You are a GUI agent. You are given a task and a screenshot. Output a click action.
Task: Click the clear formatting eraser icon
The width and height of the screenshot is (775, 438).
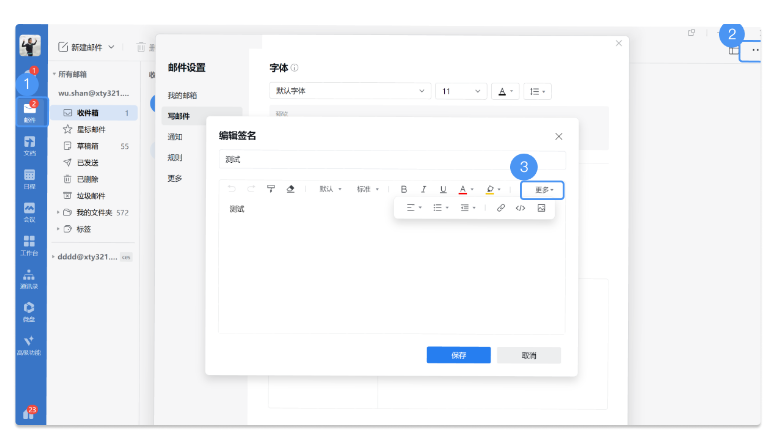290,189
